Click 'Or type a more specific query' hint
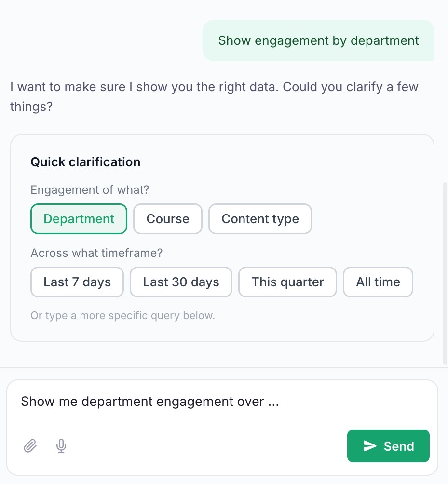 tap(122, 315)
